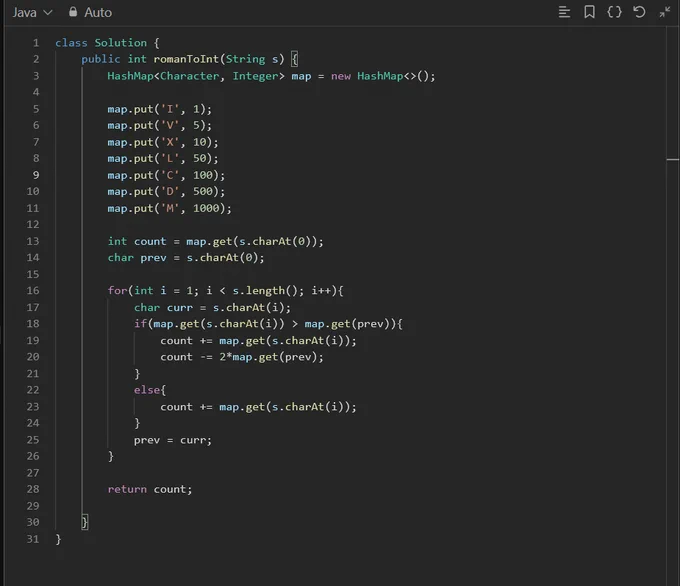
Task: Click the 'else{' keyword line
Action: point(150,390)
